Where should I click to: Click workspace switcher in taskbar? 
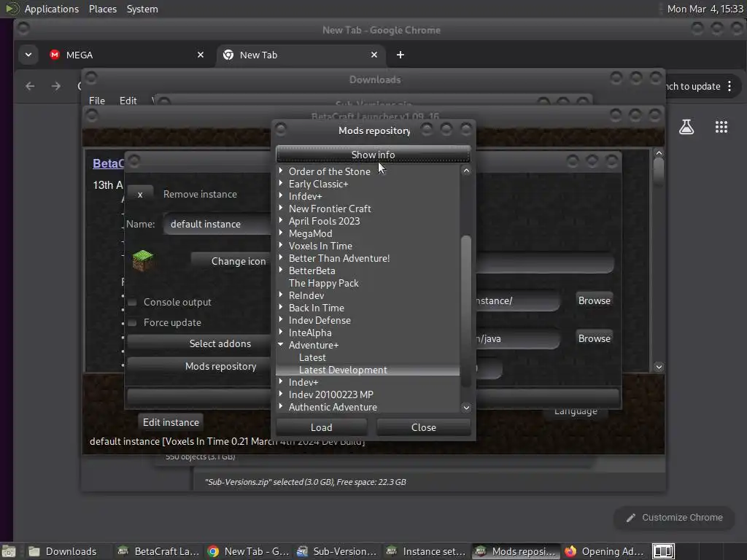[x=663, y=551]
